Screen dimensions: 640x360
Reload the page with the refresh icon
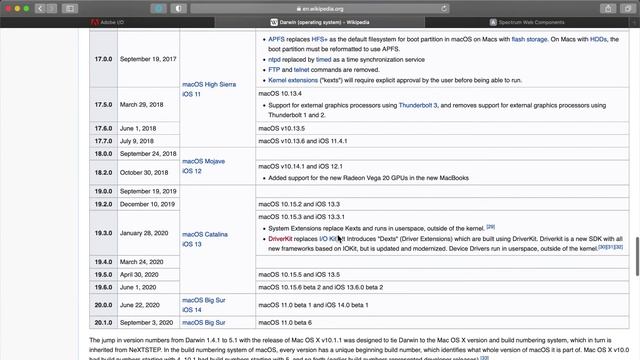tap(444, 8)
